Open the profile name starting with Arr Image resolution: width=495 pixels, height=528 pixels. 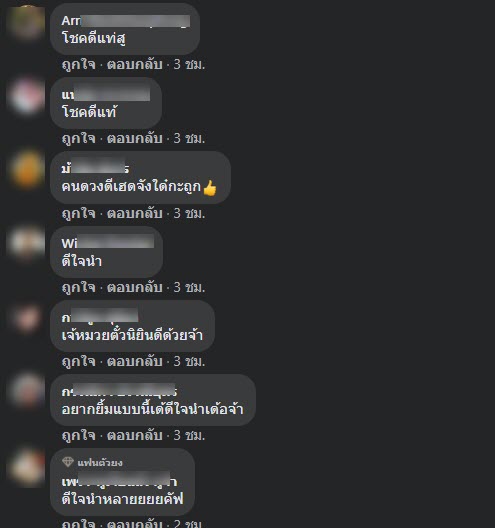(x=126, y=21)
